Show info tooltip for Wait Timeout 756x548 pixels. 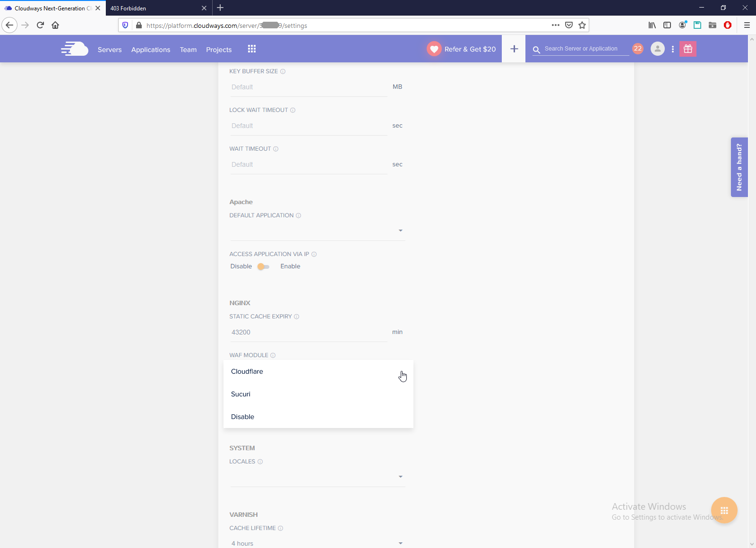click(276, 149)
